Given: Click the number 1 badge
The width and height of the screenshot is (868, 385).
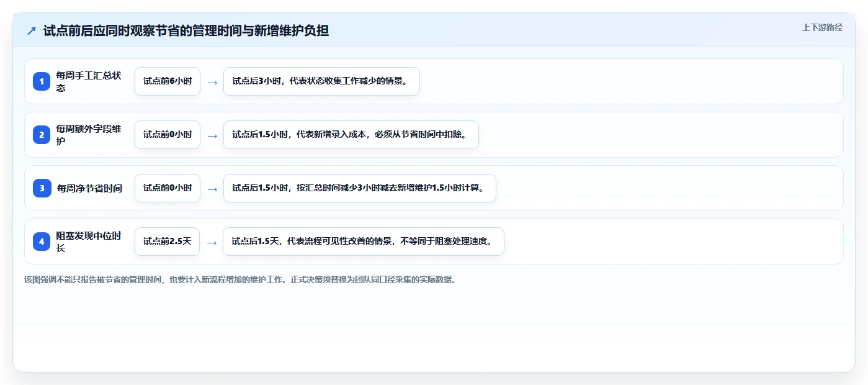Looking at the screenshot, I should [x=42, y=81].
